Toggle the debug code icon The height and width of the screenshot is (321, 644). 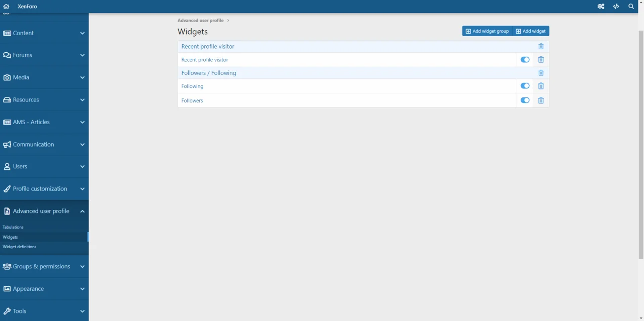click(x=616, y=7)
